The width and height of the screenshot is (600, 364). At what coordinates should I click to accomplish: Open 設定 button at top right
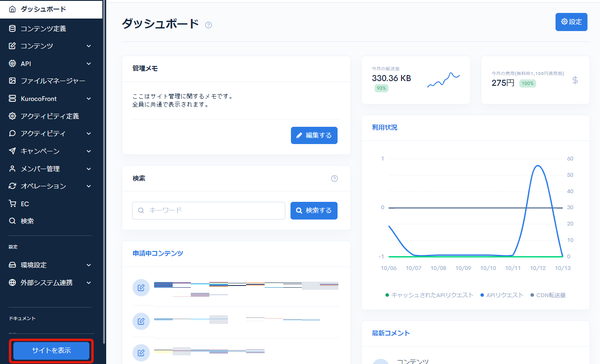point(571,22)
